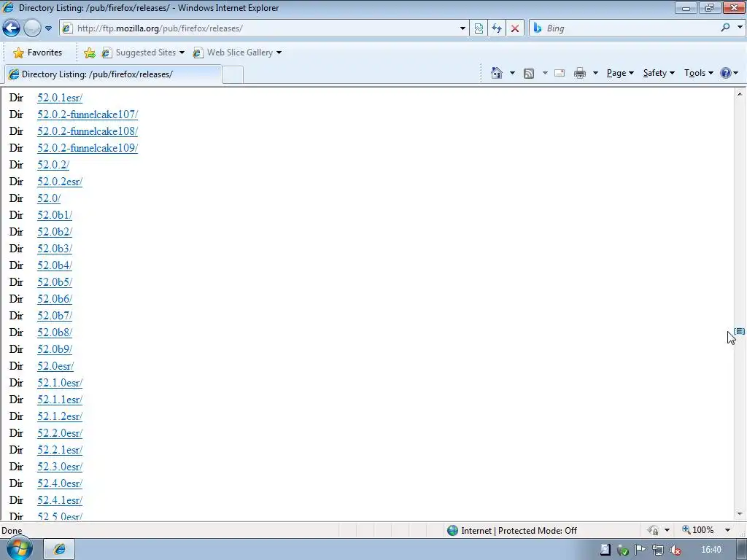
Task: Open the 52.0.2esr/ directory link
Action: [x=60, y=182]
